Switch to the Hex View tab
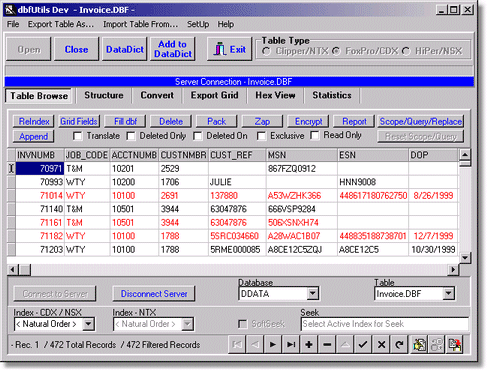The width and height of the screenshot is (487, 371). pos(275,95)
